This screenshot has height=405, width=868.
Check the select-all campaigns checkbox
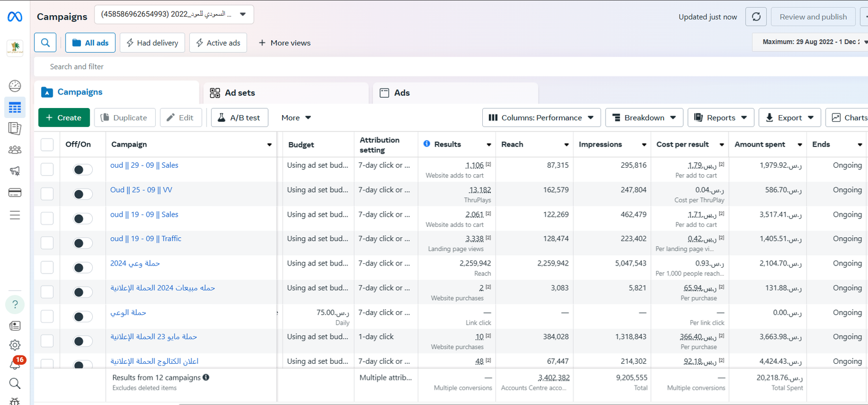(x=47, y=144)
